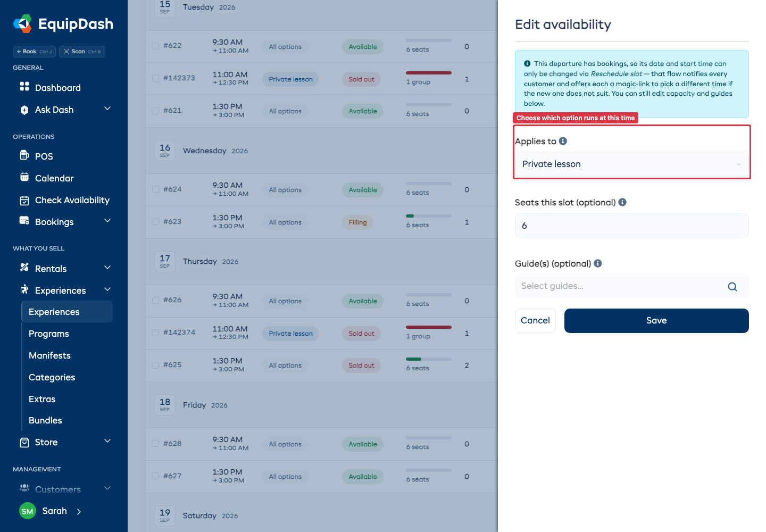Click the Ask Dash hexagon icon
The height and width of the screenshot is (532, 766).
click(24, 110)
